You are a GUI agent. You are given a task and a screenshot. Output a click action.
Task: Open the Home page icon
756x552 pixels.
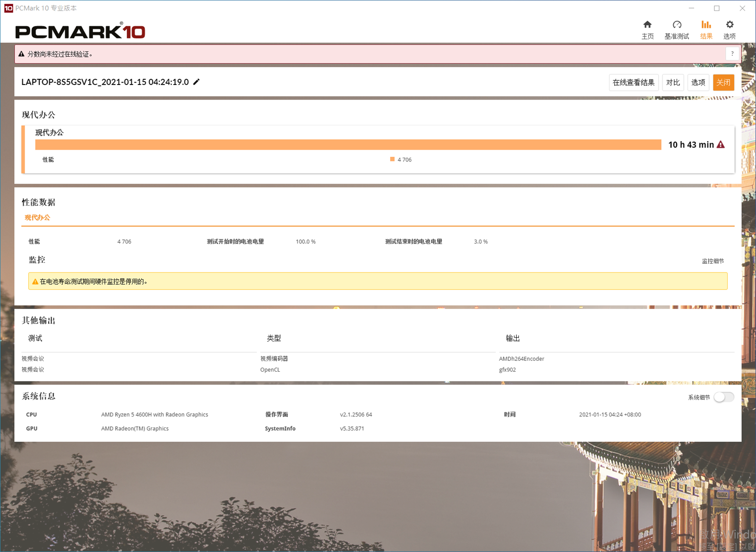(647, 25)
